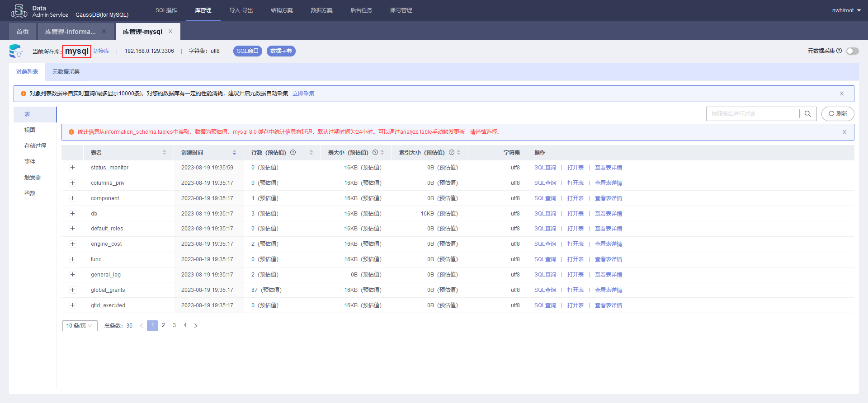Click the 数据字典 button
This screenshot has width=868, height=403.
281,51
